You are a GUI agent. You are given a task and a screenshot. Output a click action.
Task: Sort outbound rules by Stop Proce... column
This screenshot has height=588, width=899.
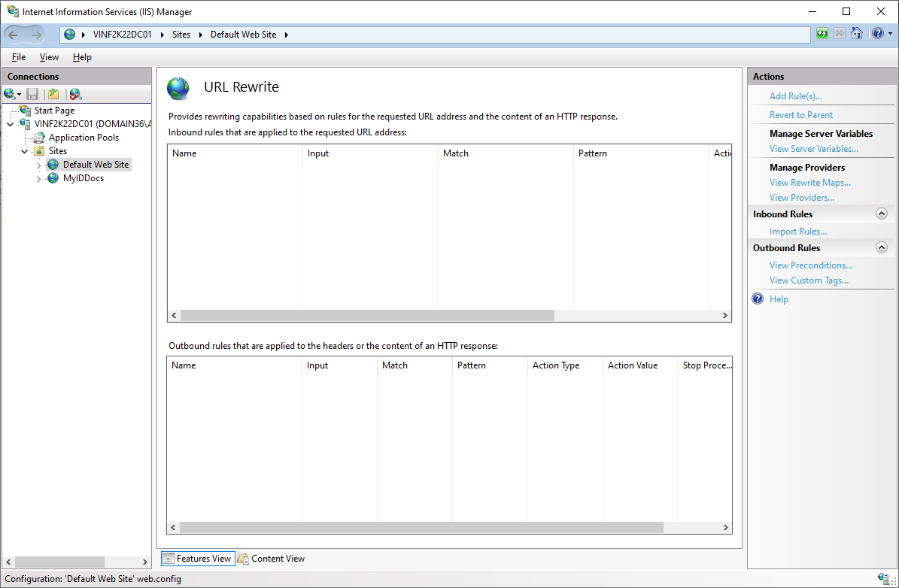coord(705,365)
